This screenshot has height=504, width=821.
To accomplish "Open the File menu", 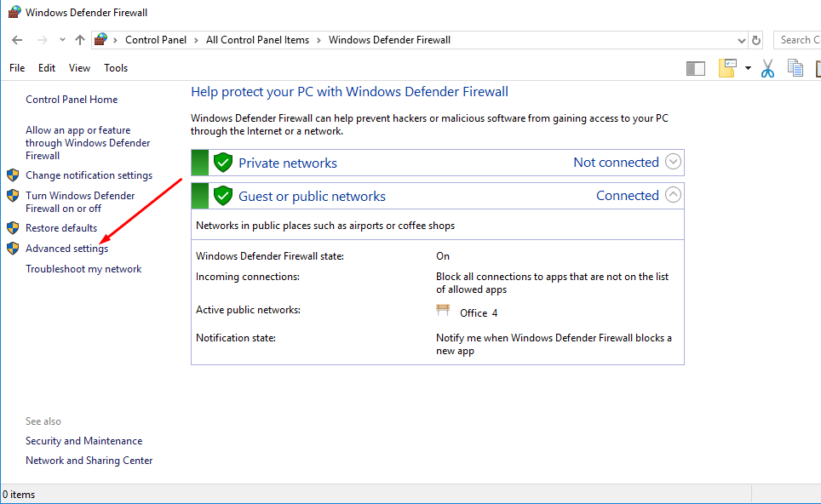I will coord(17,68).
